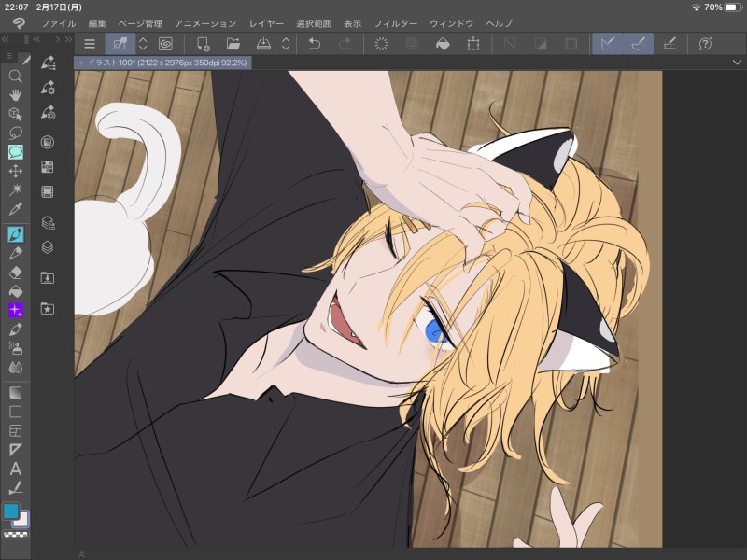Select the Lasso selection tool
The width and height of the screenshot is (747, 560).
(x=15, y=133)
